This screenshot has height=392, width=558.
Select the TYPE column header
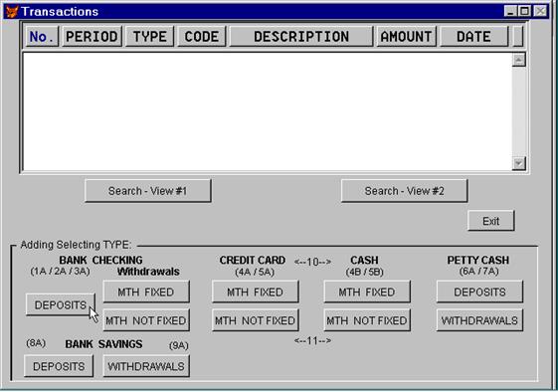149,37
